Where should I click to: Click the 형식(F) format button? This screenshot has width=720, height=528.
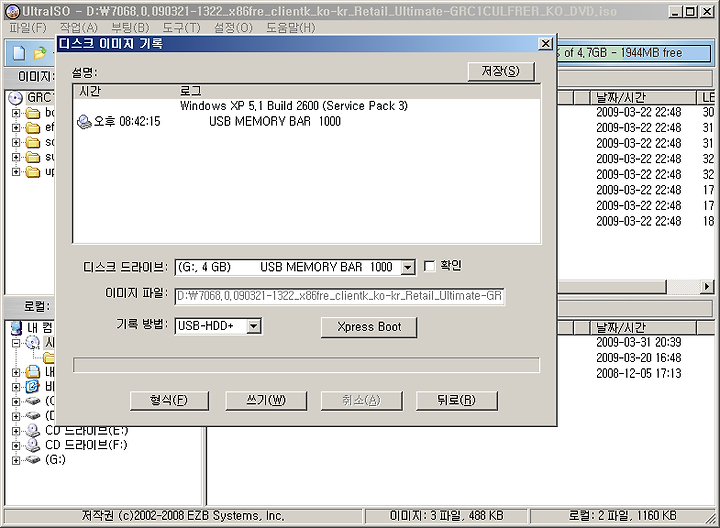point(169,400)
